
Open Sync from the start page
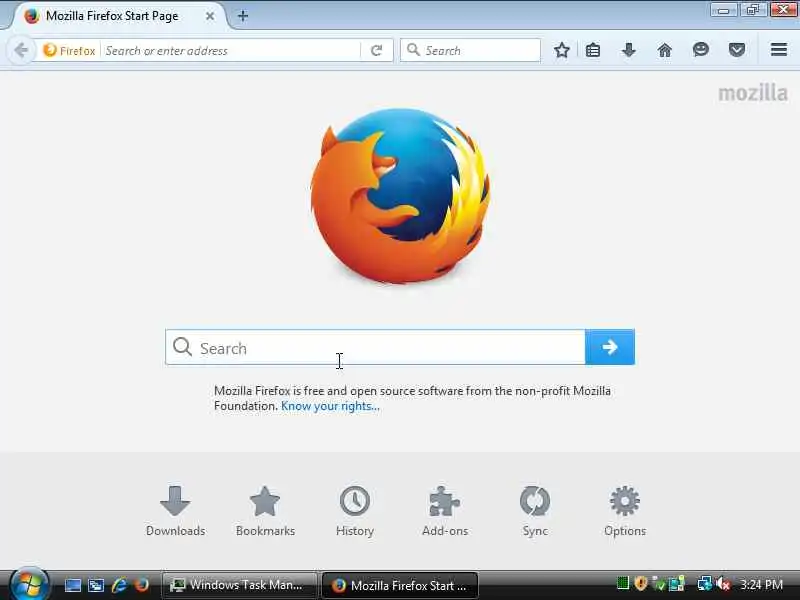click(x=535, y=511)
